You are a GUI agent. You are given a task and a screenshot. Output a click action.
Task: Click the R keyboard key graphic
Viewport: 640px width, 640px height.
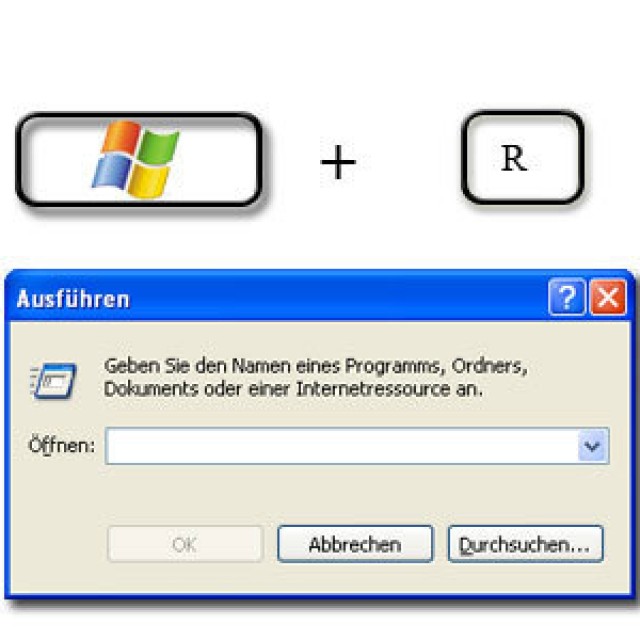tap(523, 158)
